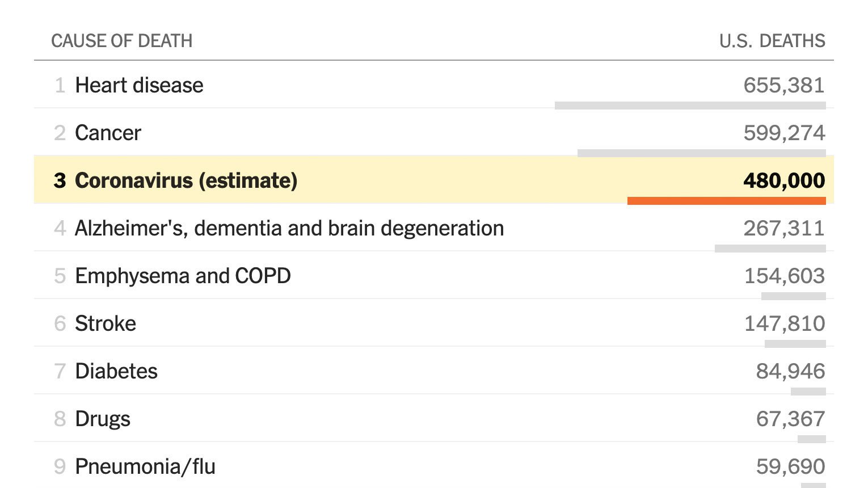868x488 pixels.
Task: Select the Cancer row label
Action: tap(108, 133)
